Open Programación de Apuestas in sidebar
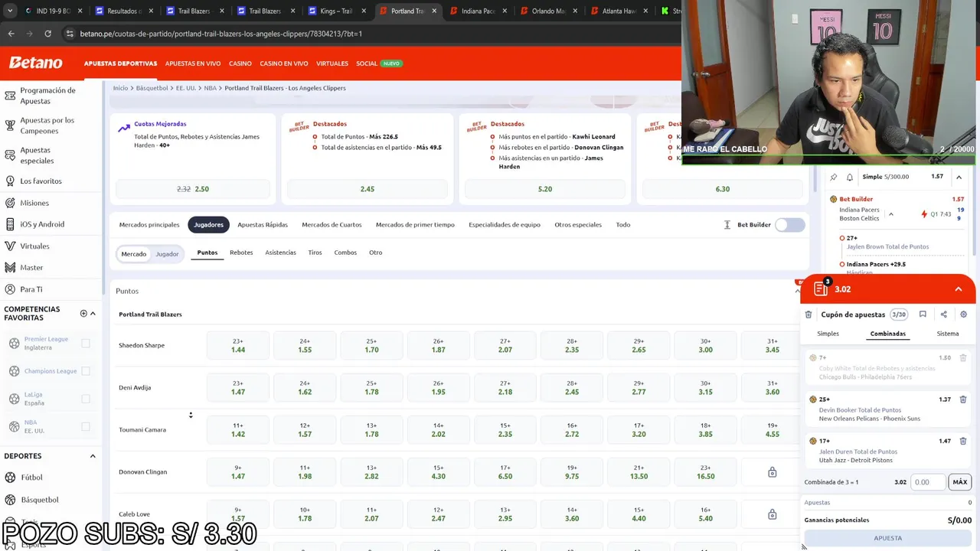Viewport: 980px width, 551px height. coord(47,96)
